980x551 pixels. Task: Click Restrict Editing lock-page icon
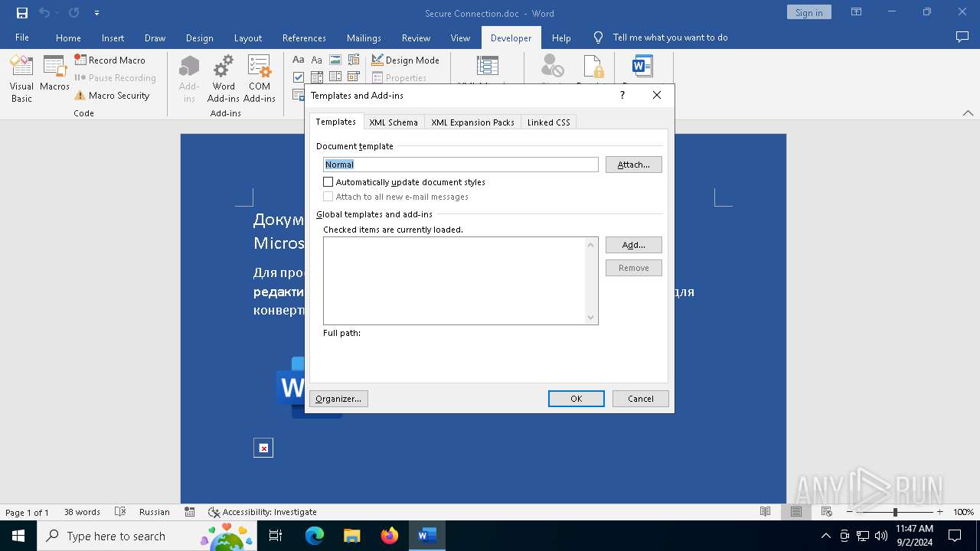point(593,67)
